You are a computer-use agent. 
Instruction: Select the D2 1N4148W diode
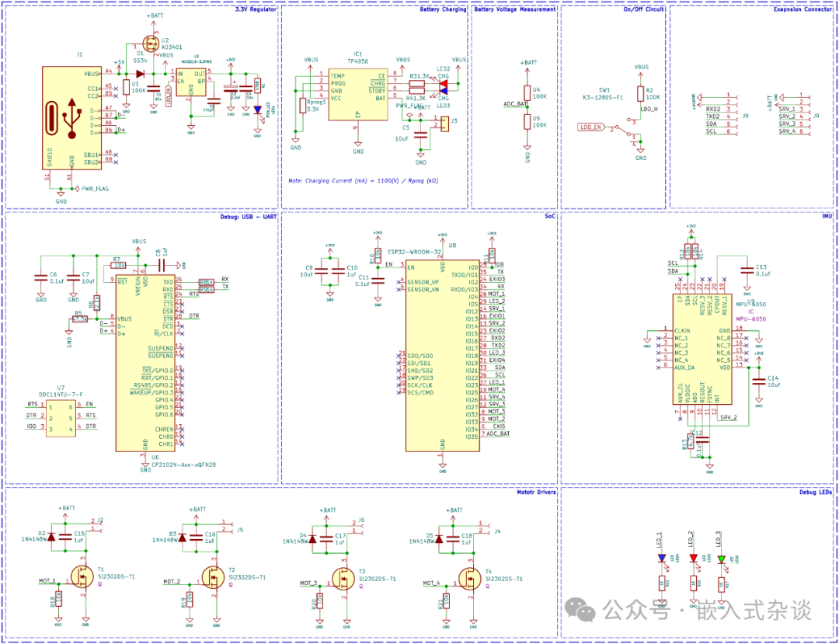(51, 537)
